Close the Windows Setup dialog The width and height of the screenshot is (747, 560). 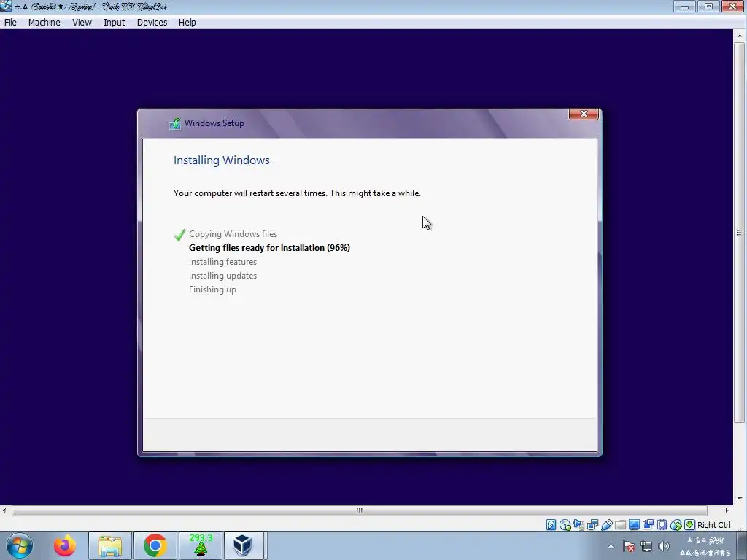(x=584, y=114)
